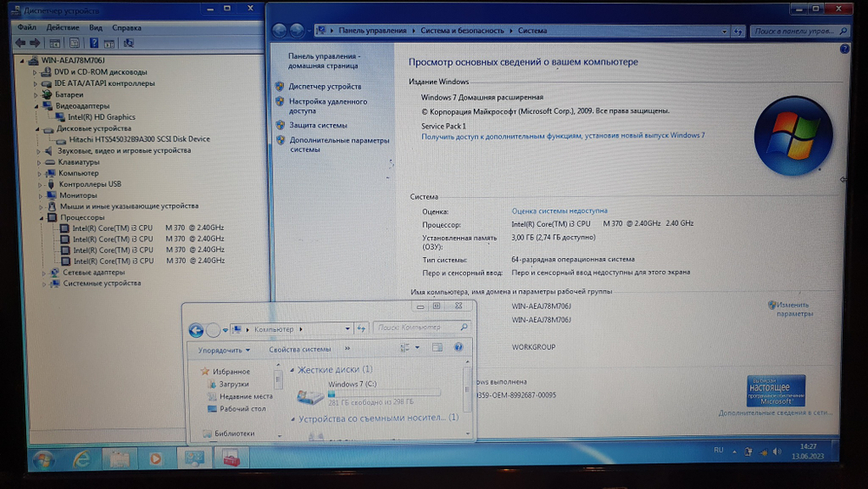The image size is (868, 489).
Task: Open the Файл menu in Device Manager
Action: [27, 27]
